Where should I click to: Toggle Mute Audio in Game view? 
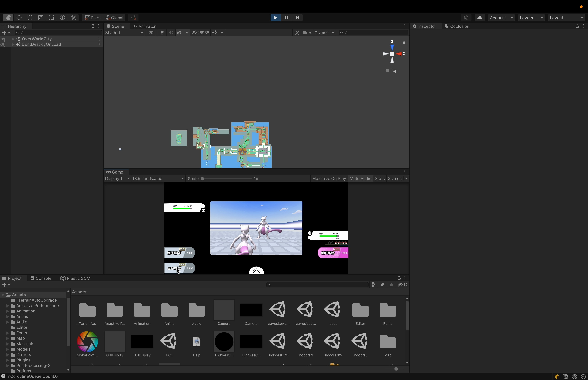[x=360, y=179]
